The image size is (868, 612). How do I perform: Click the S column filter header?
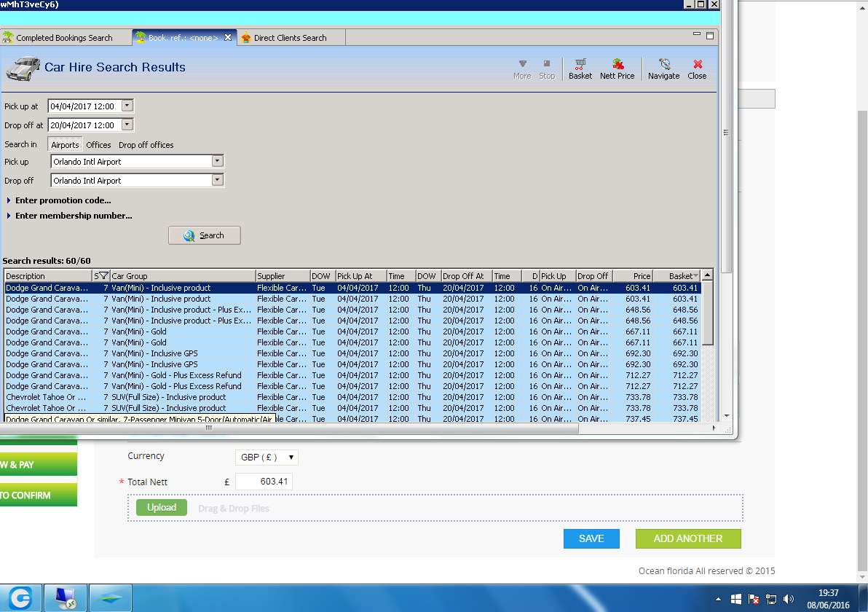(100, 276)
